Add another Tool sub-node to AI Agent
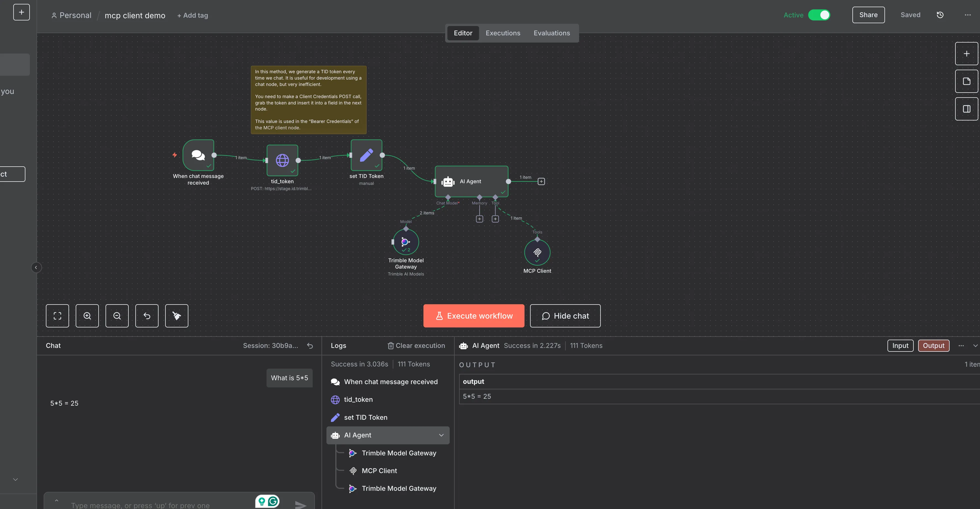This screenshot has height=509, width=980. point(495,219)
